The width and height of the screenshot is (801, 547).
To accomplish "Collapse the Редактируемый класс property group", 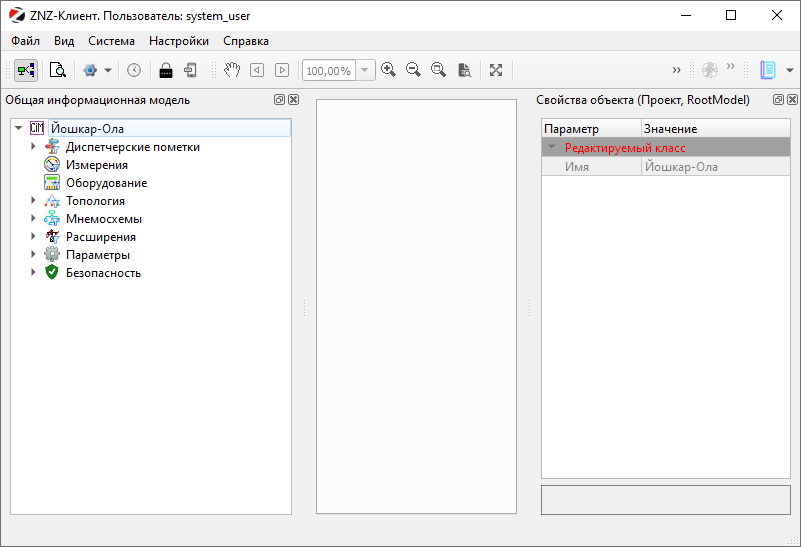I will click(550, 147).
